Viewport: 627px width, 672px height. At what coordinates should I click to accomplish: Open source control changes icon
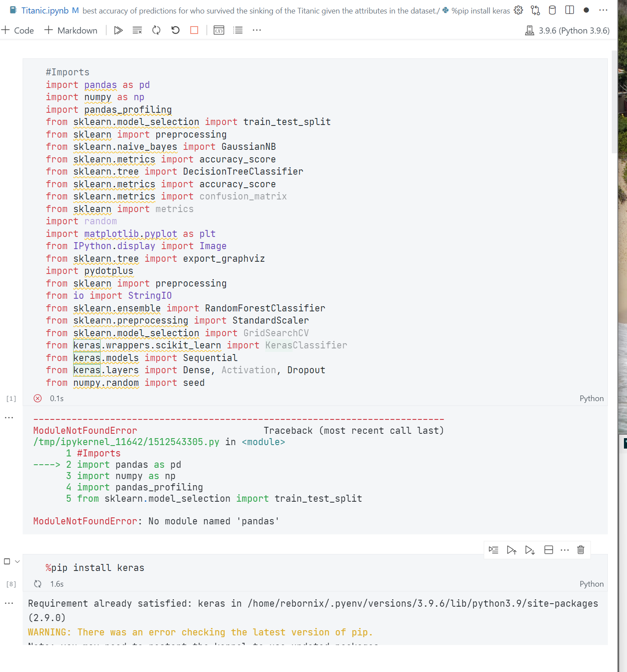(x=535, y=10)
